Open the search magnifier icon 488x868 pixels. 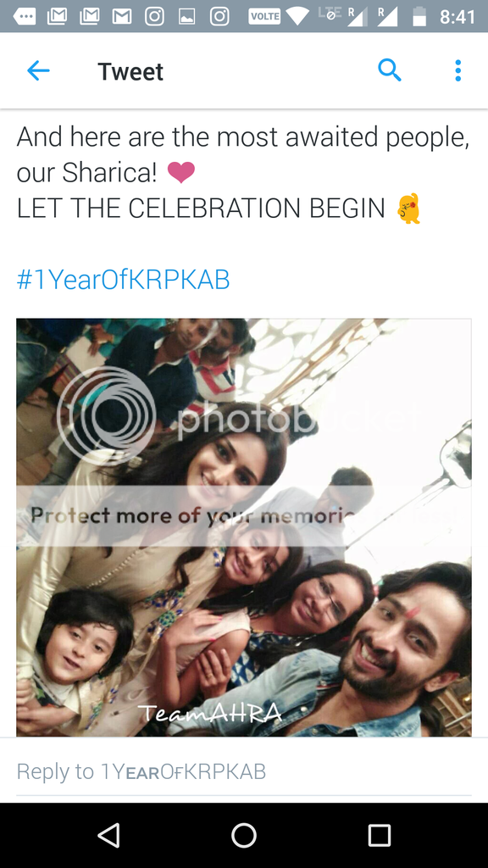390,71
